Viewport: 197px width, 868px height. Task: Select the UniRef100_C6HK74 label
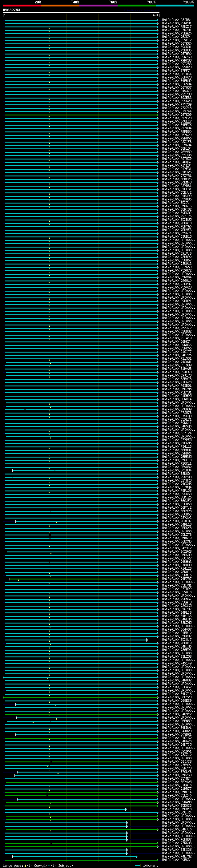(176, 341)
